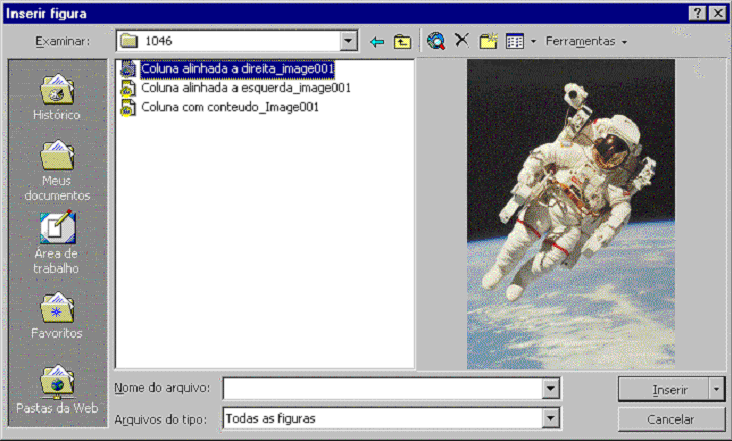
Task: Click the Help question mark button
Action: [x=697, y=13]
